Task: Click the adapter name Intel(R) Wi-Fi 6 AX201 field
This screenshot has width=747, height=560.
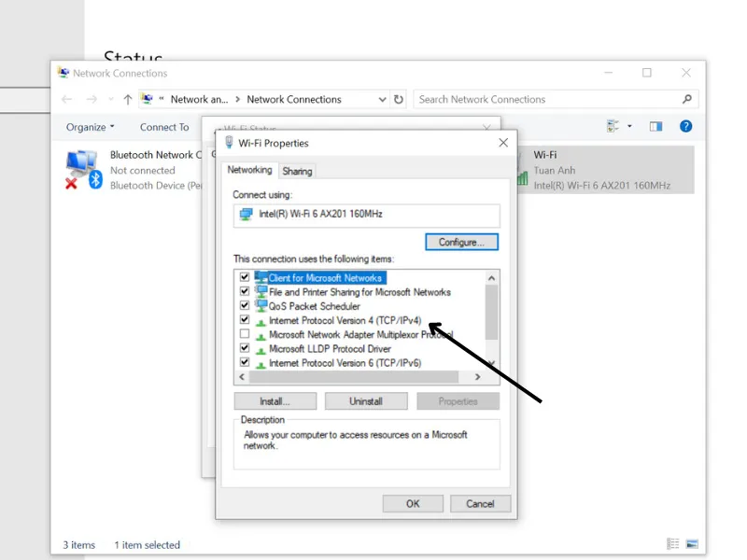Action: click(367, 215)
